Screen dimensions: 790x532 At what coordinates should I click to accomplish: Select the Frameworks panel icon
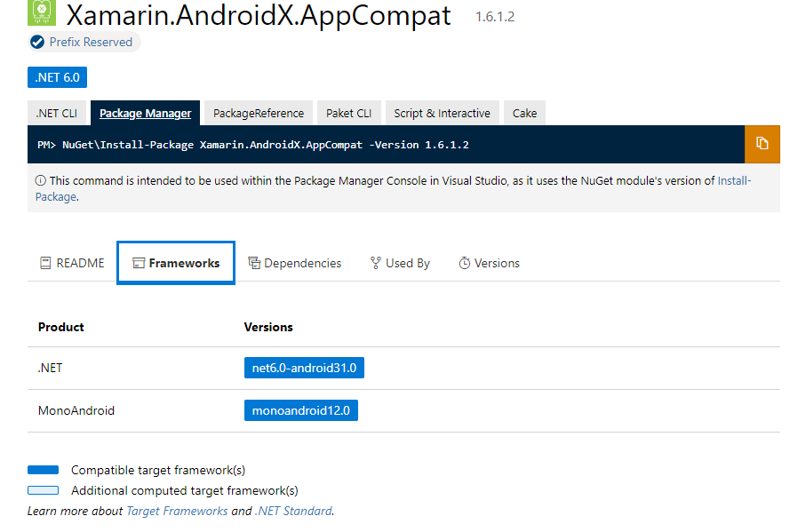(140, 262)
